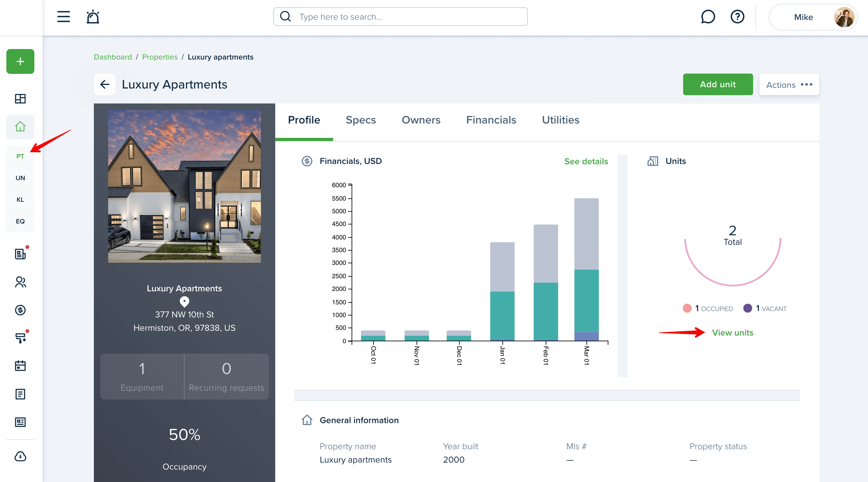This screenshot has height=482, width=868.
Task: Open Mike's user profile menu
Action: (x=812, y=17)
